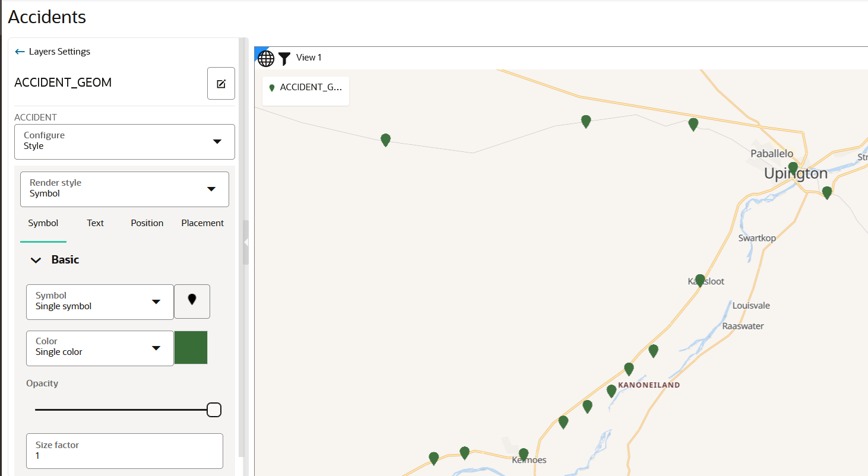Click the KANONEILAND label on the map
Screen dimensions: 868x476
649,385
